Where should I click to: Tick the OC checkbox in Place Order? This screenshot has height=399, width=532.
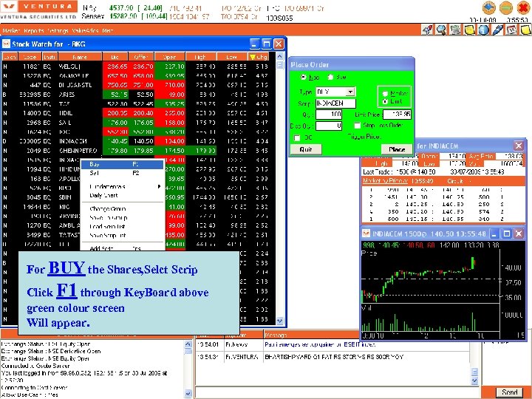297,137
